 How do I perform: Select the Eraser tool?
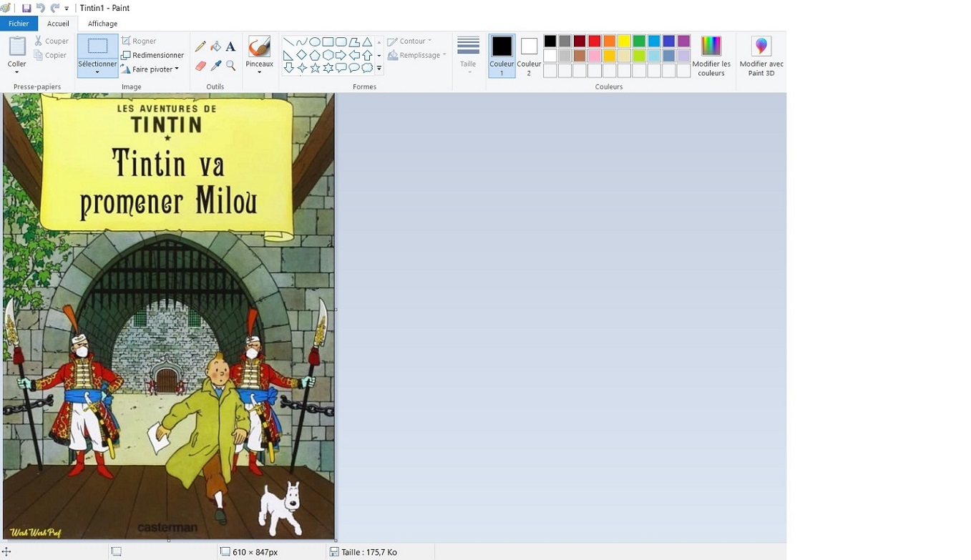coord(200,66)
